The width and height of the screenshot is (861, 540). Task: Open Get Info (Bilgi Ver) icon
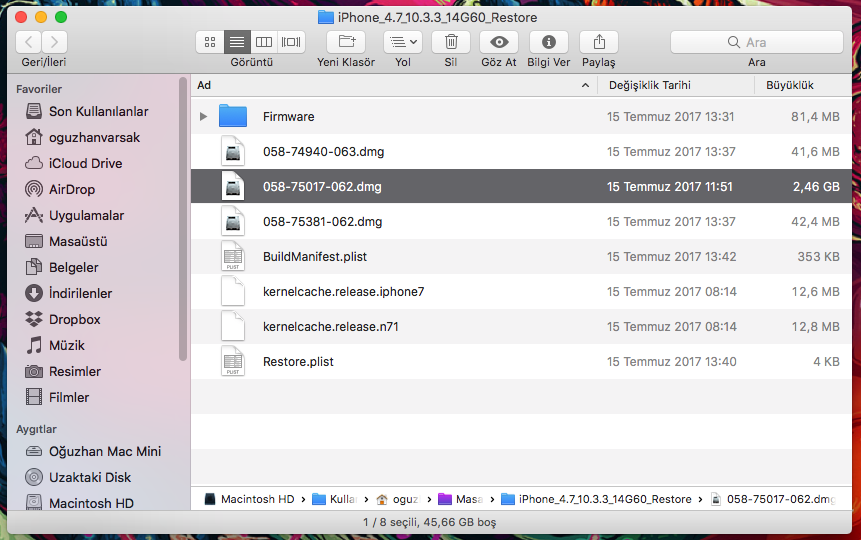[x=548, y=42]
